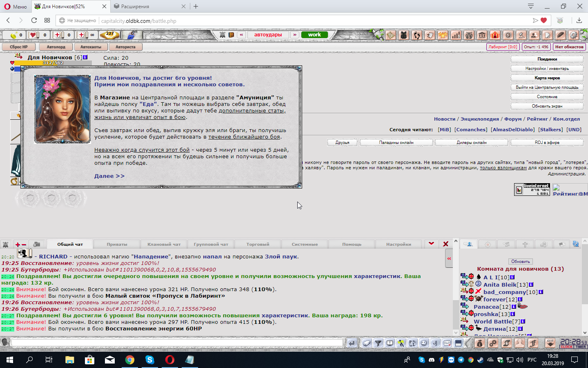Viewport: 588px width, 368px height.
Task: Click the next arrow beside автоудары
Action: (x=294, y=35)
